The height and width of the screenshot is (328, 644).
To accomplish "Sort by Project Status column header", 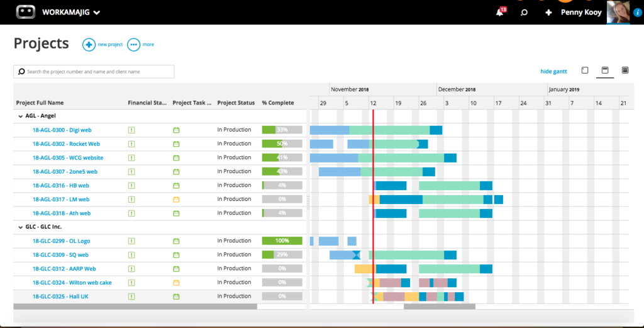I will point(236,103).
